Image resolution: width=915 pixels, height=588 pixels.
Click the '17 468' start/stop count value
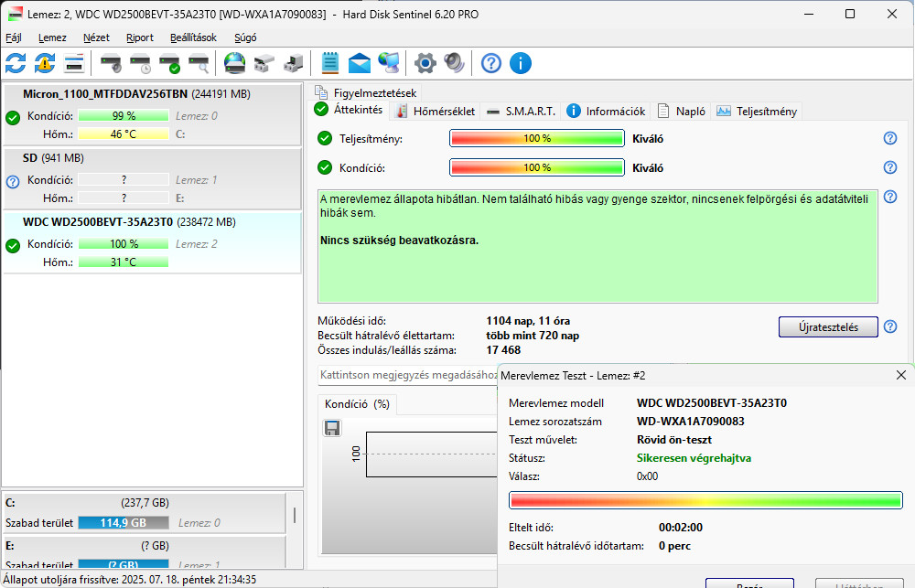tap(503, 350)
